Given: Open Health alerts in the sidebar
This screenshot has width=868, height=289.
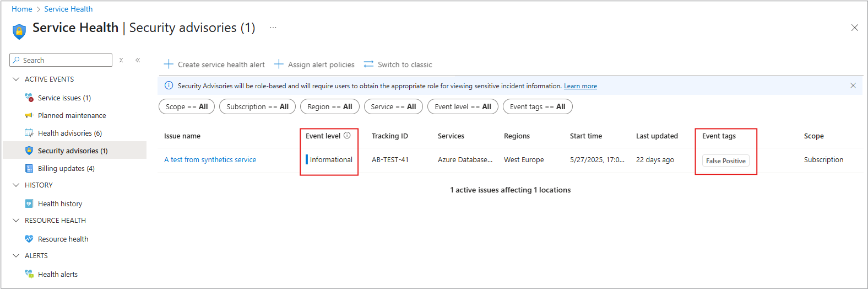Looking at the screenshot, I should (57, 274).
